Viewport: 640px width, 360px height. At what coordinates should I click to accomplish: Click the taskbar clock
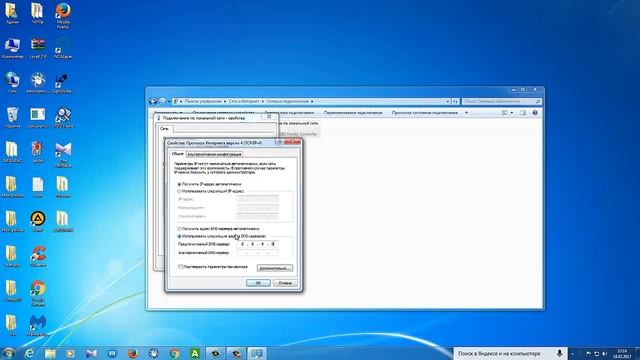(x=622, y=353)
